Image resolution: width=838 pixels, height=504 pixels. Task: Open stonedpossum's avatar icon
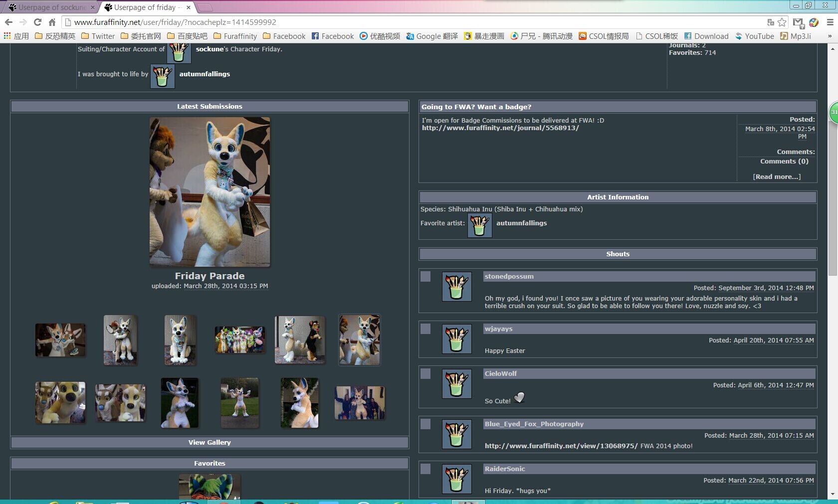pos(456,286)
